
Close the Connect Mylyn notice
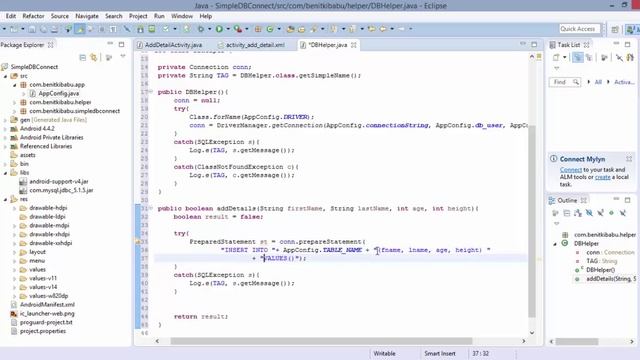(629, 159)
